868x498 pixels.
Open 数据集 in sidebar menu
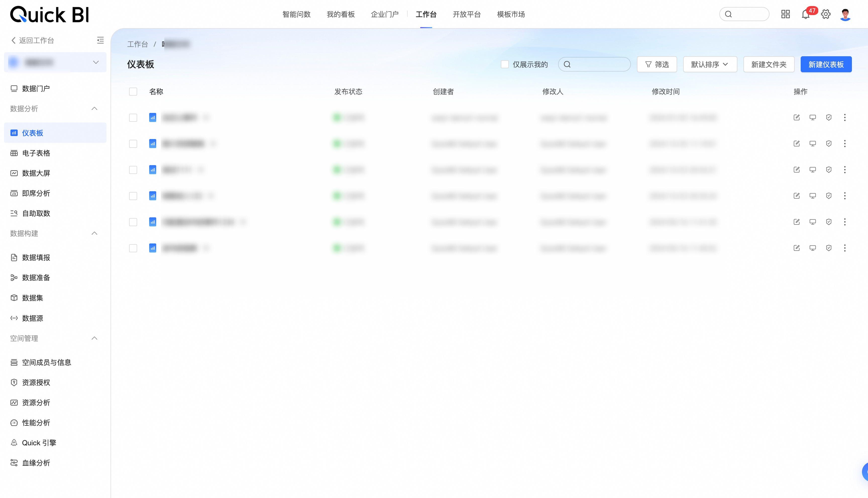[32, 298]
